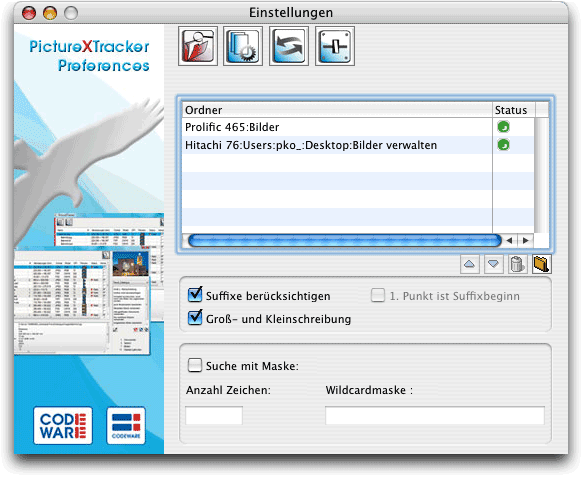Click the blue horizontal scrollbar thumb
The image size is (582, 477).
click(x=345, y=241)
